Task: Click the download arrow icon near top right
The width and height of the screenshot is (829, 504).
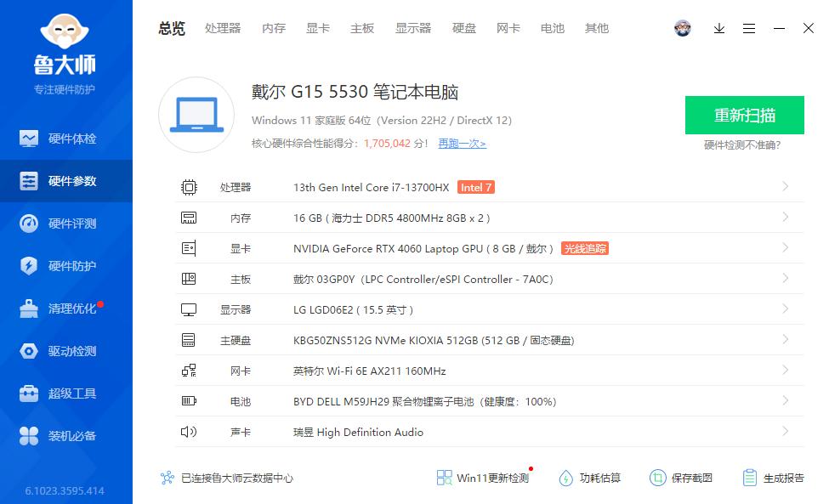Action: click(718, 28)
